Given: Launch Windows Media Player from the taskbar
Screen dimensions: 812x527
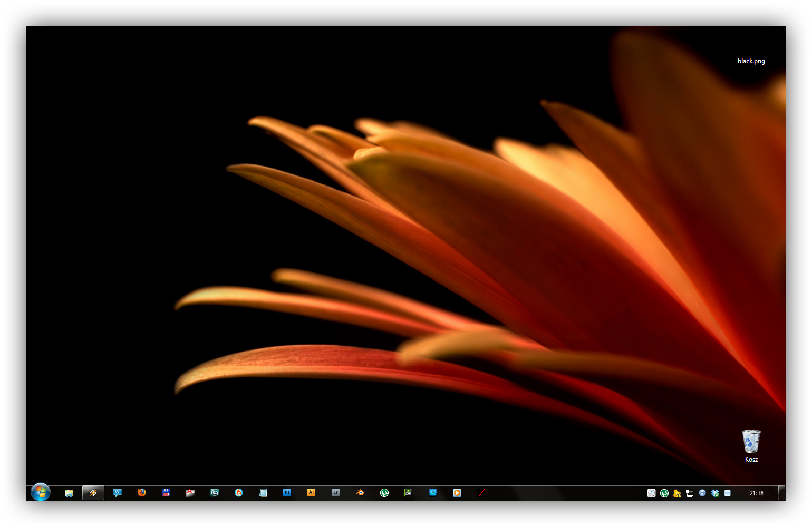Looking at the screenshot, I should tap(457, 493).
